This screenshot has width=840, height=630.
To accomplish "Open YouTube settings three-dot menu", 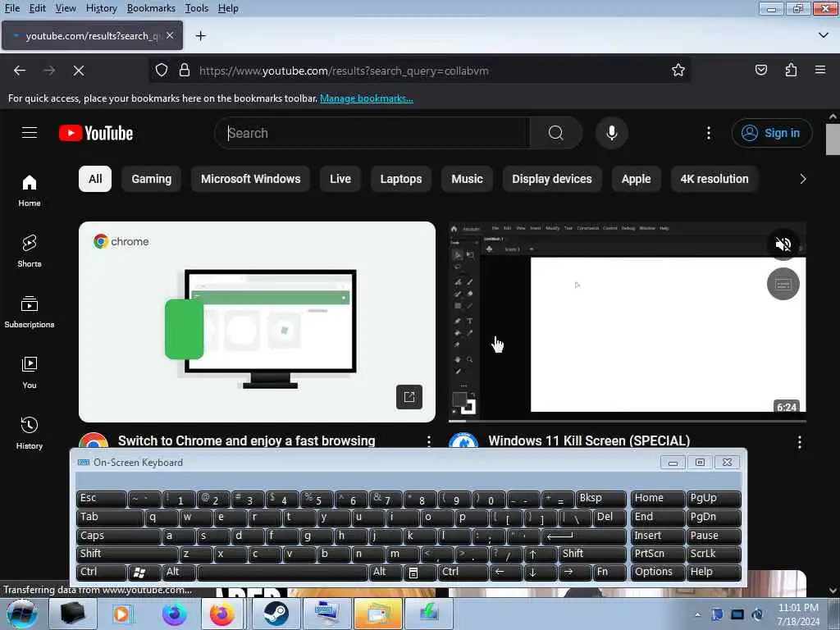I will pos(708,133).
